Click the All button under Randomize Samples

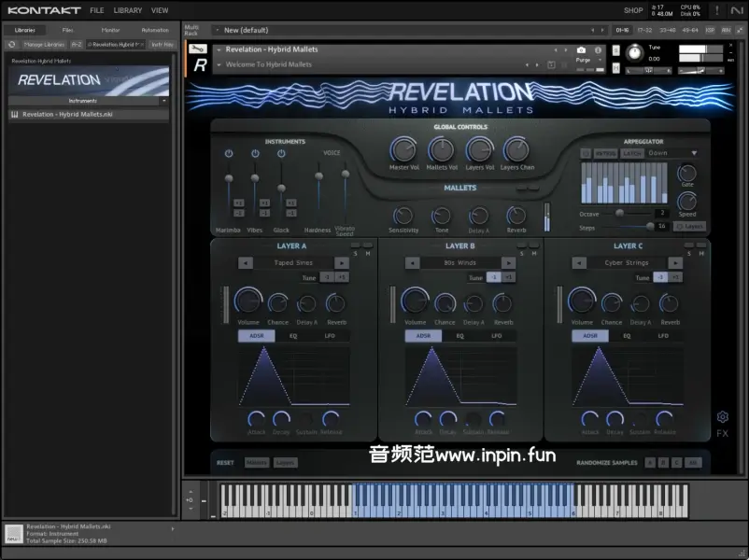click(x=692, y=462)
